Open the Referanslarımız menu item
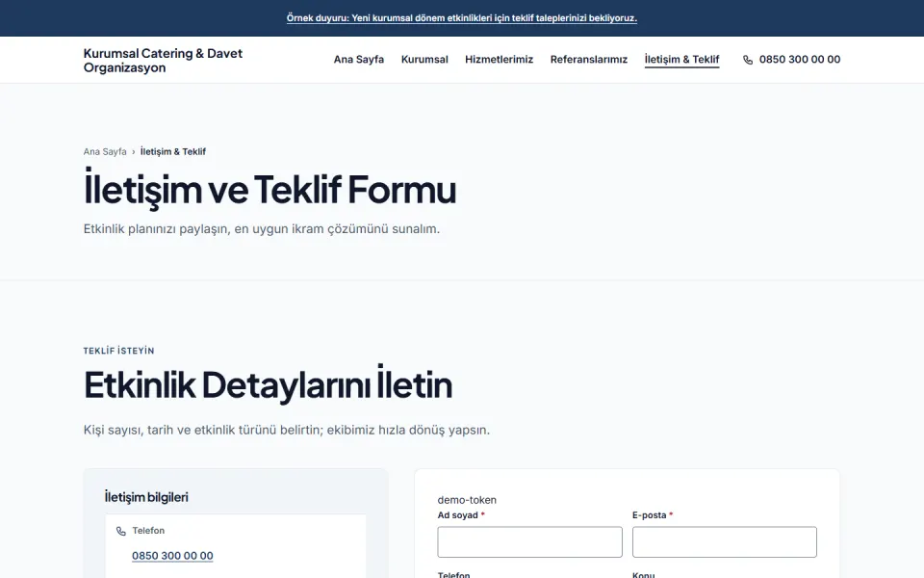Image resolution: width=924 pixels, height=578 pixels. (x=589, y=59)
